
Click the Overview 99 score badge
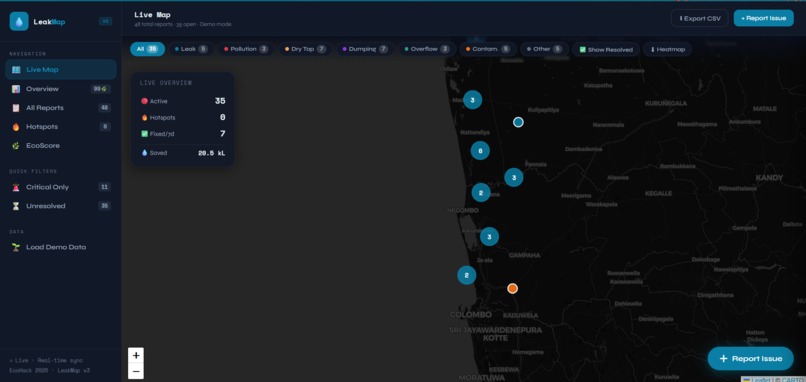point(100,89)
